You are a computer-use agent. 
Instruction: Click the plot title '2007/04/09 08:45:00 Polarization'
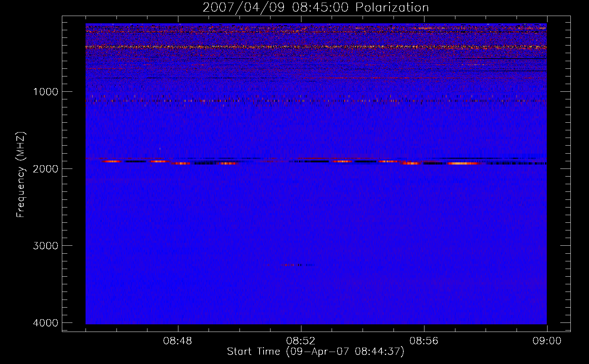pyautogui.click(x=316, y=8)
